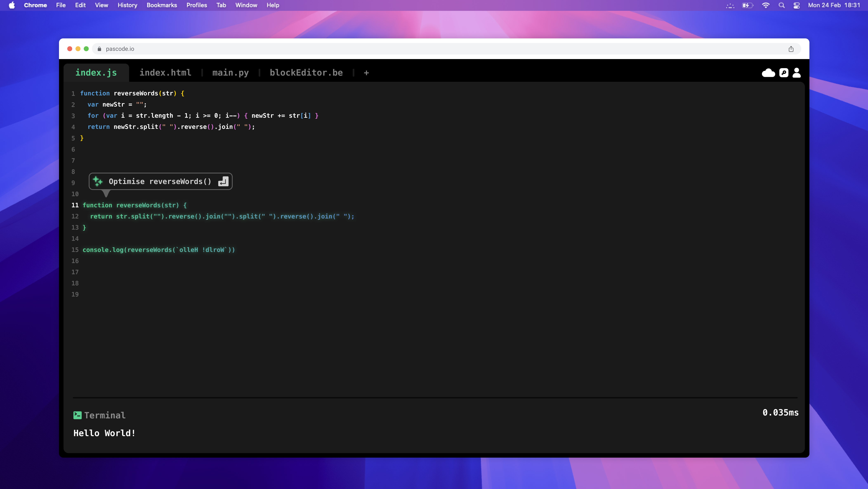
Task: Open Spotlight search in menu bar
Action: (x=781, y=5)
